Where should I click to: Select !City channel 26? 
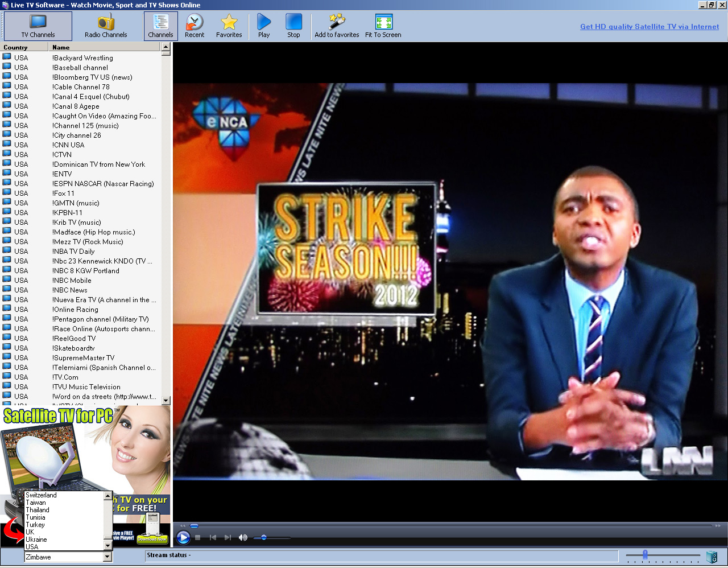(81, 135)
